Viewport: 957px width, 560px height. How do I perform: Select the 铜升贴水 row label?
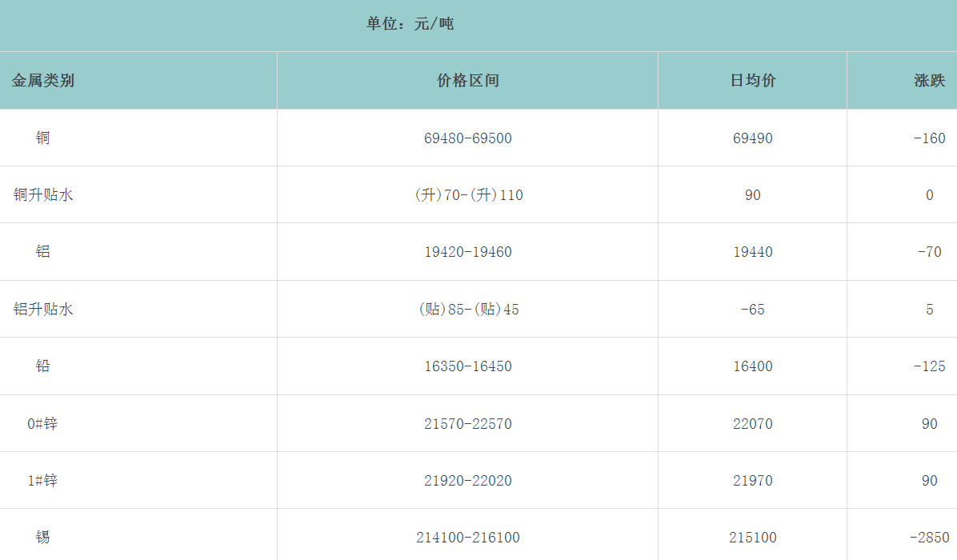pos(43,194)
